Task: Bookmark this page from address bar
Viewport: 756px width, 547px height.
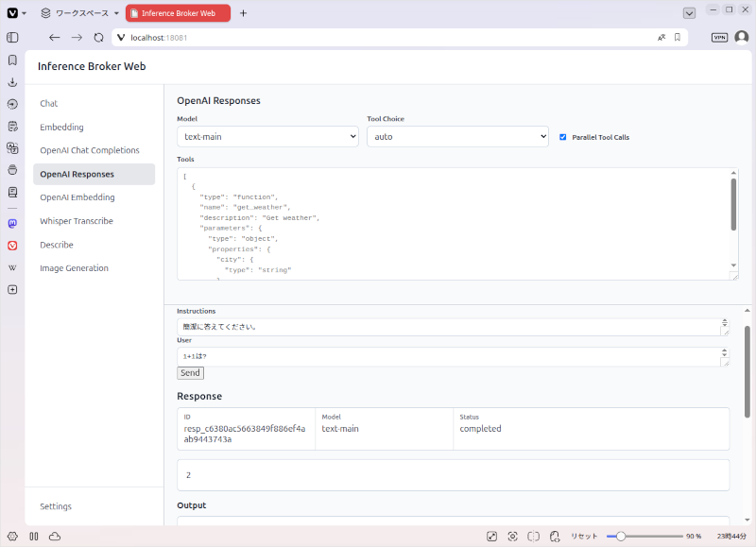Action: point(678,38)
